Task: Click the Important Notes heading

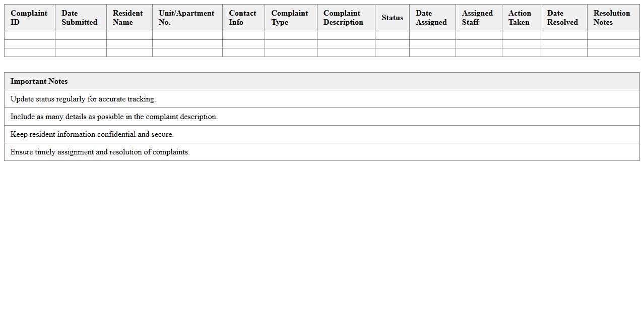Action: (x=39, y=81)
